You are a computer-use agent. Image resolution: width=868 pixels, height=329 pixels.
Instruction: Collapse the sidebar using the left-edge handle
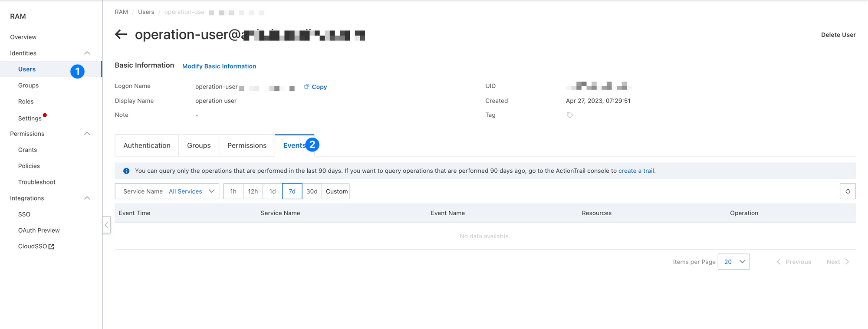(106, 225)
